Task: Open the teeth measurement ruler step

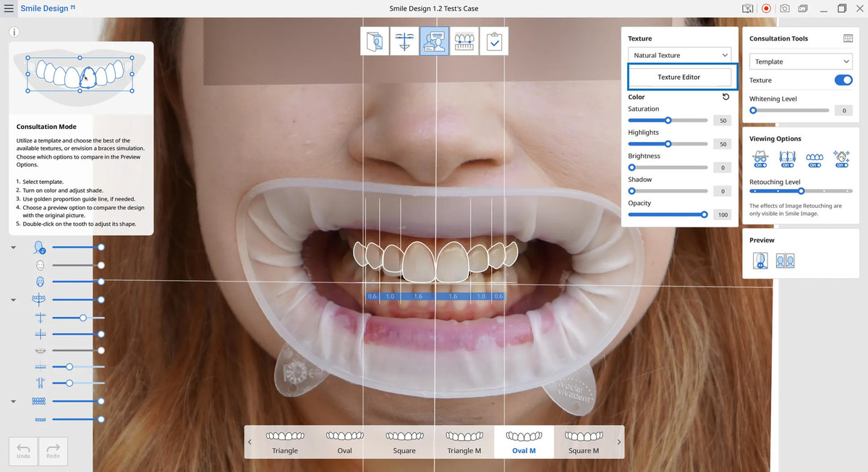Action: point(464,41)
